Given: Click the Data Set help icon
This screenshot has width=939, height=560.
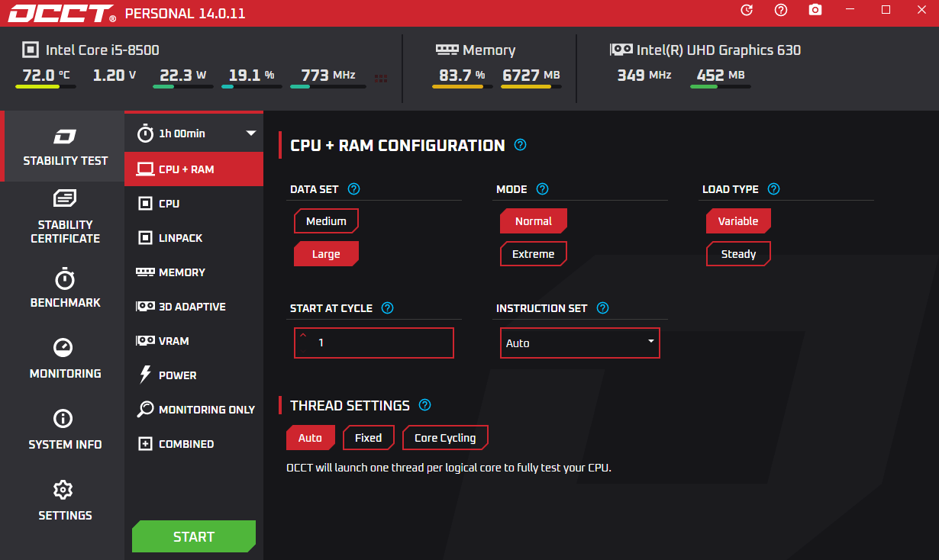Looking at the screenshot, I should point(353,189).
